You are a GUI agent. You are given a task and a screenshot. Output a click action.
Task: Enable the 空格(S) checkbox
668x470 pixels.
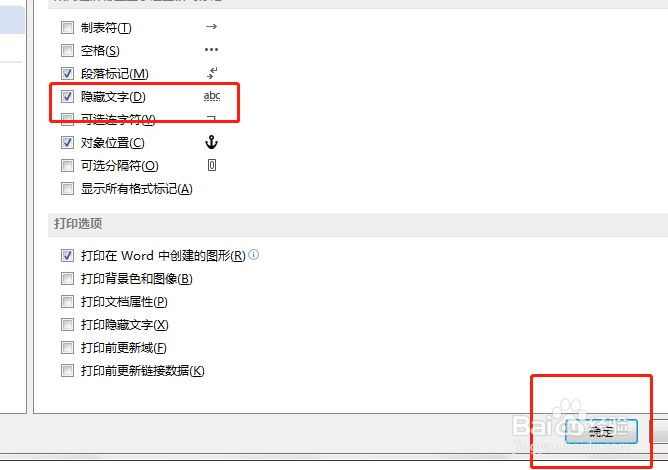click(x=67, y=51)
